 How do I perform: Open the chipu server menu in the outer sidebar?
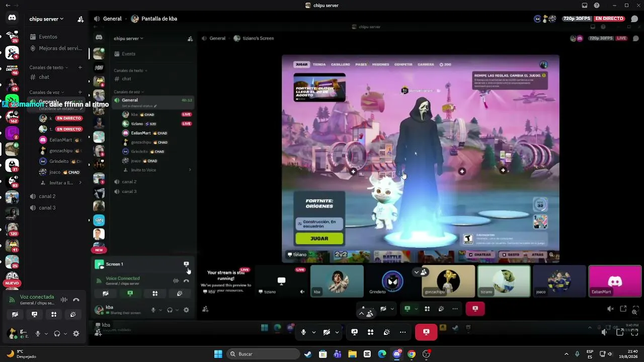click(x=46, y=19)
